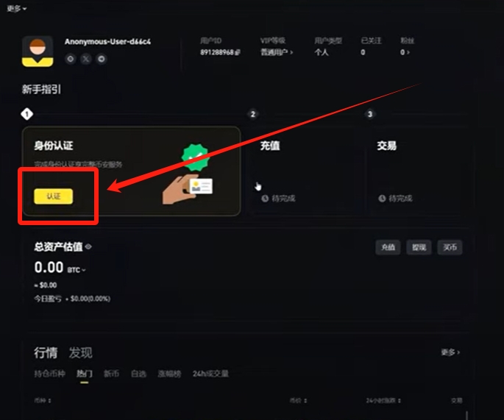
Task: Switch to the 发现 tab
Action: [x=80, y=353]
